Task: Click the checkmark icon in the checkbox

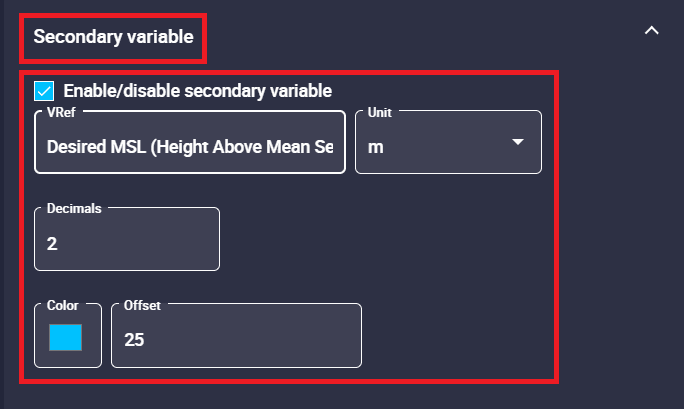Action: 44,91
